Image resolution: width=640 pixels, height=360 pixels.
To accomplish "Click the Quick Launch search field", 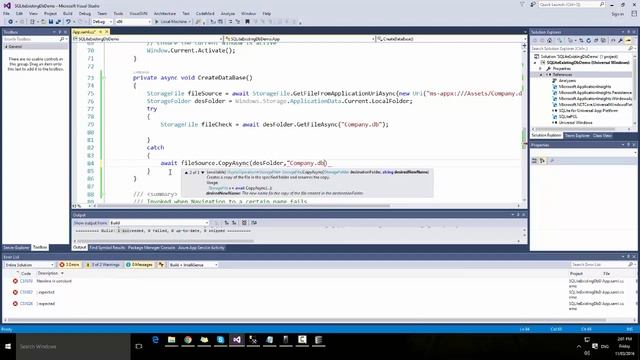I will (x=571, y=4).
